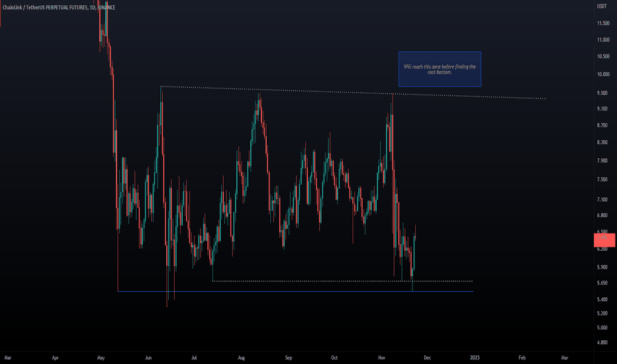Image resolution: width=617 pixels, height=364 pixels.
Task: Click the 5.400 price axis label
Action: tap(602, 299)
